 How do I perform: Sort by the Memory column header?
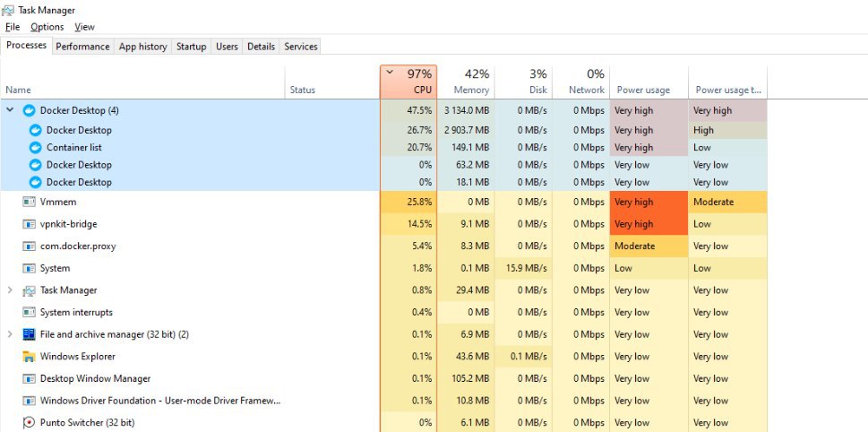(466, 82)
